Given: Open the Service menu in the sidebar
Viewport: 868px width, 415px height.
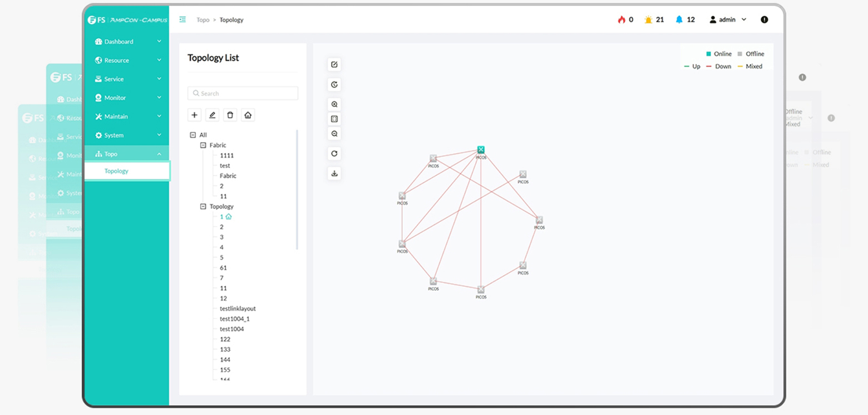Looking at the screenshot, I should [127, 79].
